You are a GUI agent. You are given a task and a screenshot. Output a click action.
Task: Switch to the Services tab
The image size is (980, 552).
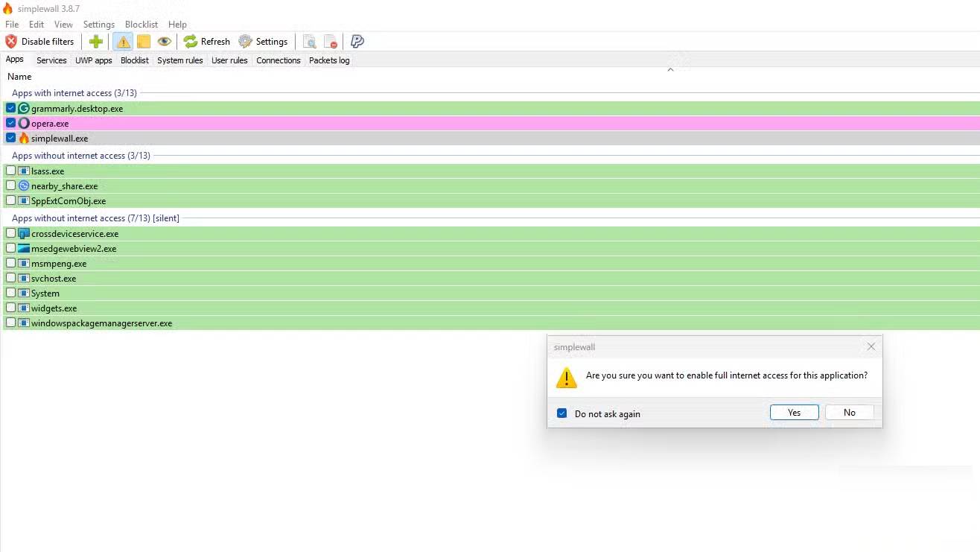click(51, 60)
